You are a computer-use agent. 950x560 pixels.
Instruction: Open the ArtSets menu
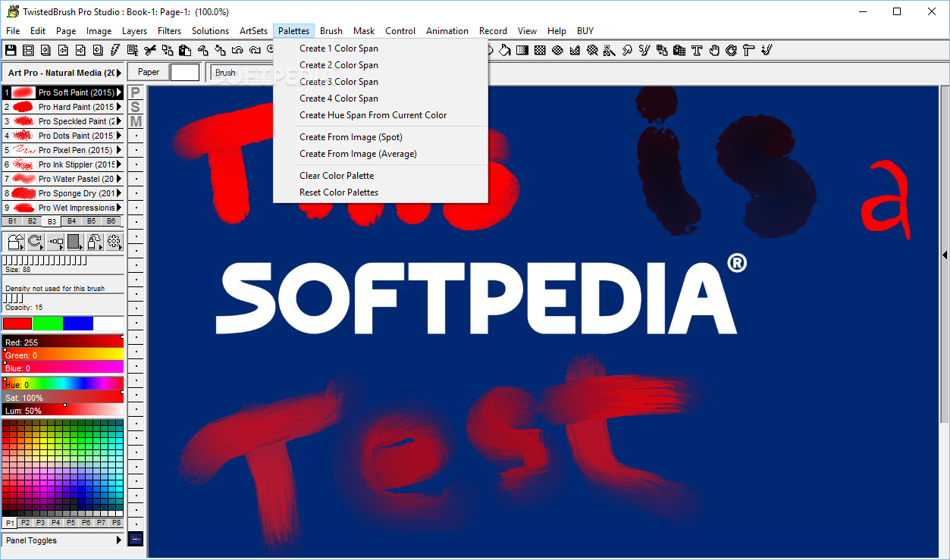click(x=253, y=31)
